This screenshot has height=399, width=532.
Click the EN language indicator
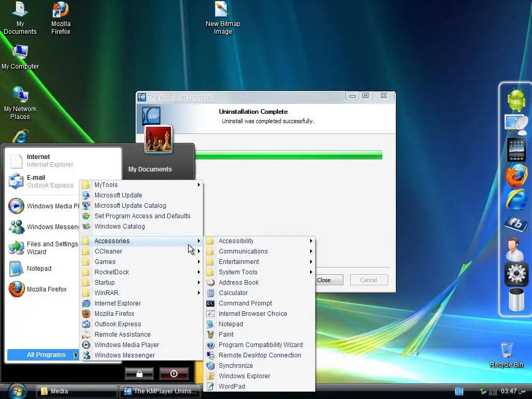point(459,391)
